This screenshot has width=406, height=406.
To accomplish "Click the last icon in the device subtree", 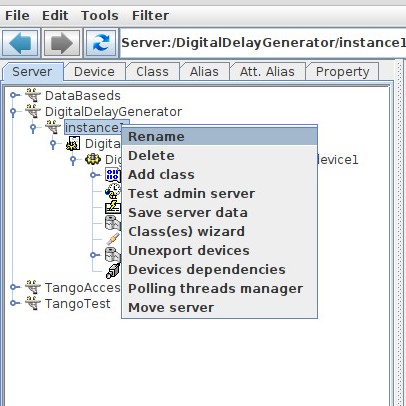I will [113, 271].
